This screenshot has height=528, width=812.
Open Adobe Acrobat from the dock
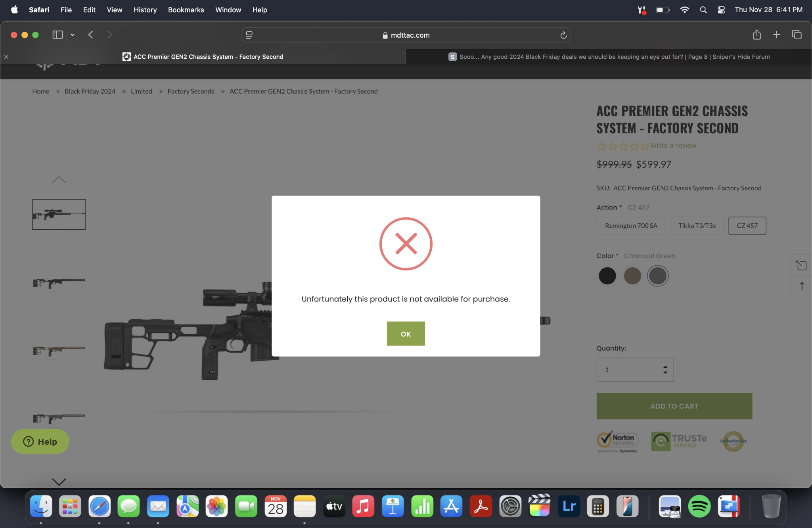point(481,506)
